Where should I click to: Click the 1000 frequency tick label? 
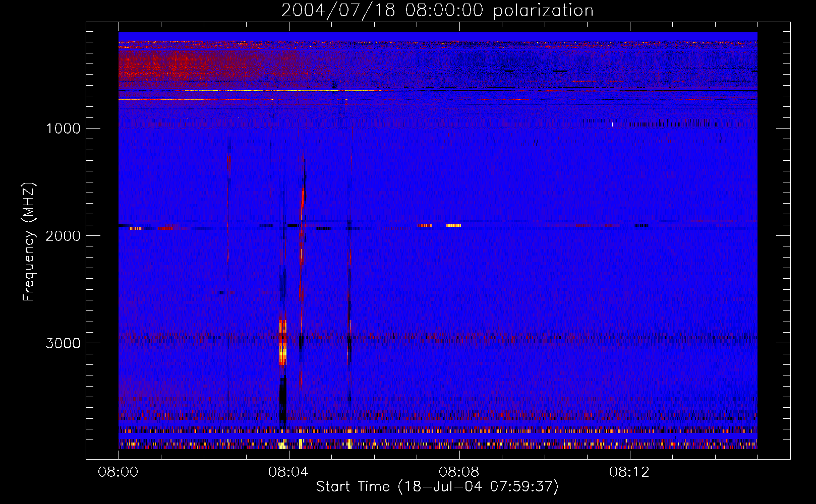point(64,129)
